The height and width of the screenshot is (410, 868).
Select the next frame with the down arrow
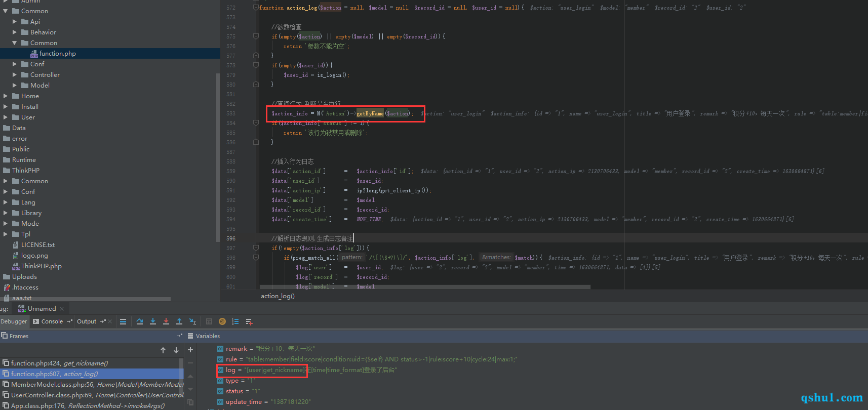click(176, 350)
